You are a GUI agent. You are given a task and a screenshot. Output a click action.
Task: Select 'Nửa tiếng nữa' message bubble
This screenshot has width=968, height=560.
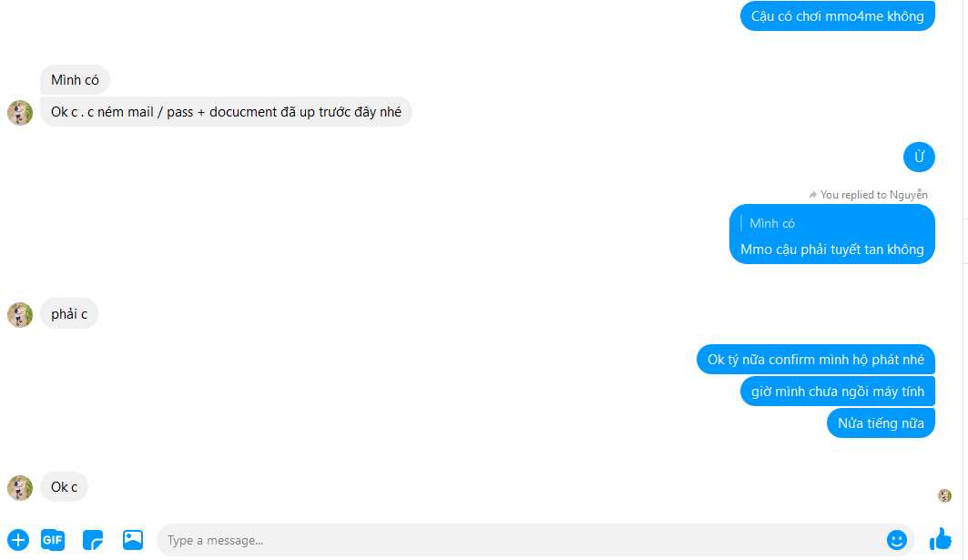(x=881, y=423)
